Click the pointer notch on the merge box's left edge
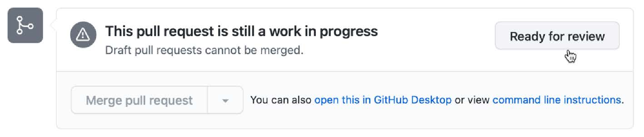Viewport: 644px width, 137px height. click(x=54, y=25)
